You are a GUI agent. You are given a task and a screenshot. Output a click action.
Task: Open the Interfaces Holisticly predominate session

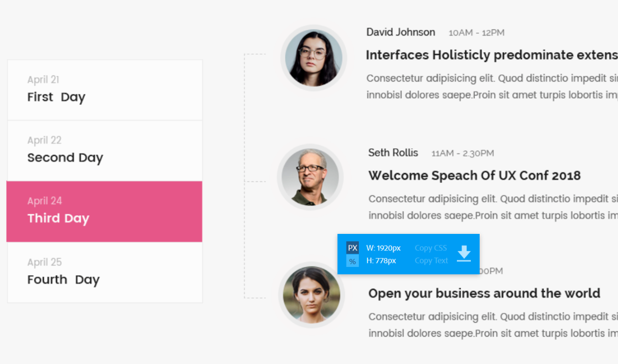click(x=490, y=55)
